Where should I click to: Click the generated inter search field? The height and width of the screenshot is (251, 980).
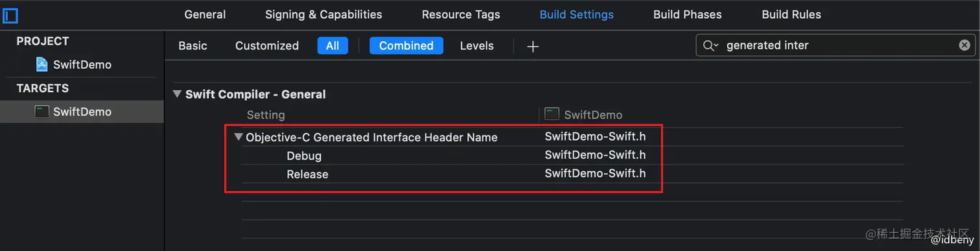click(x=836, y=45)
